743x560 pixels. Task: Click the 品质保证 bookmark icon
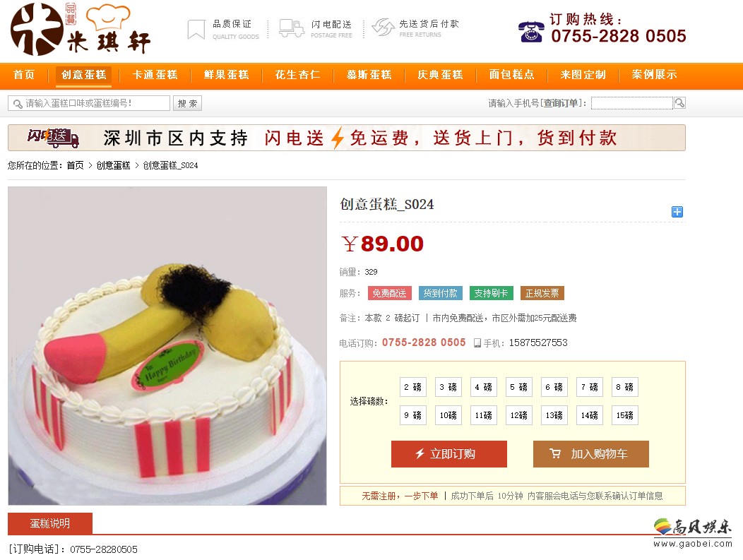point(196,30)
